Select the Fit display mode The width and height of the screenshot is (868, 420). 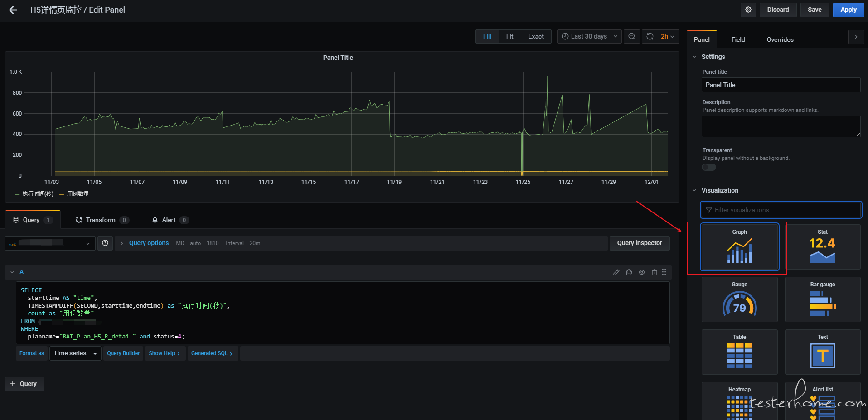(510, 36)
